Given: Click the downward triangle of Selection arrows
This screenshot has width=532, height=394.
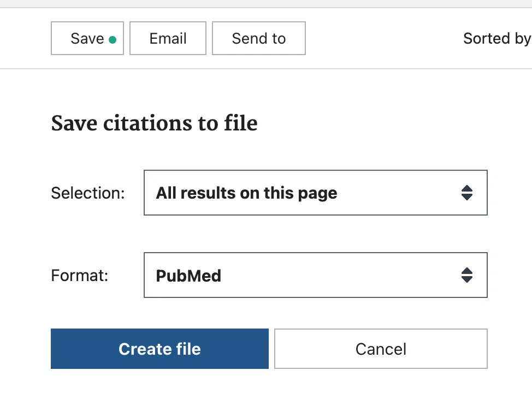Looking at the screenshot, I should click(467, 197).
